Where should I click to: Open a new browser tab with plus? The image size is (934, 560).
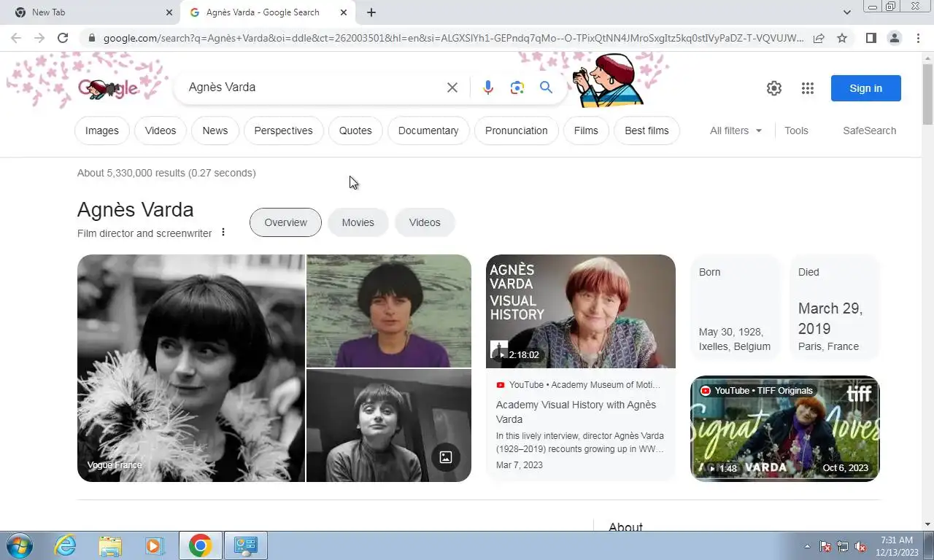371,12
